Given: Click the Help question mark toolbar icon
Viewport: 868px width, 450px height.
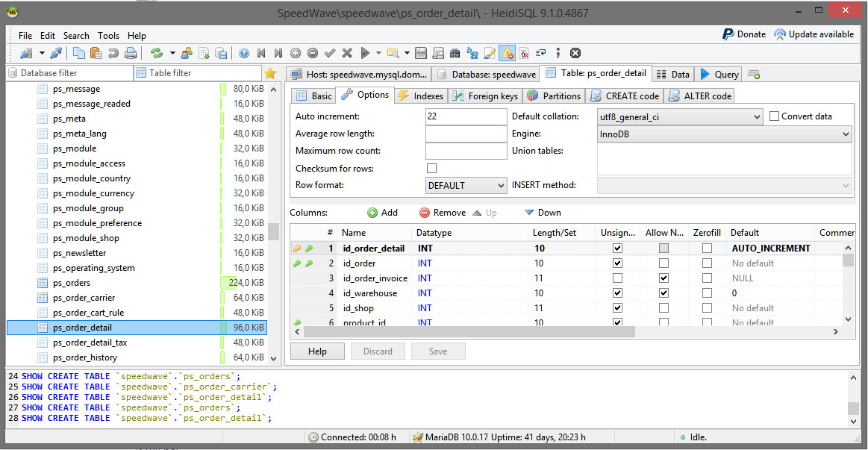Looking at the screenshot, I should pos(244,53).
